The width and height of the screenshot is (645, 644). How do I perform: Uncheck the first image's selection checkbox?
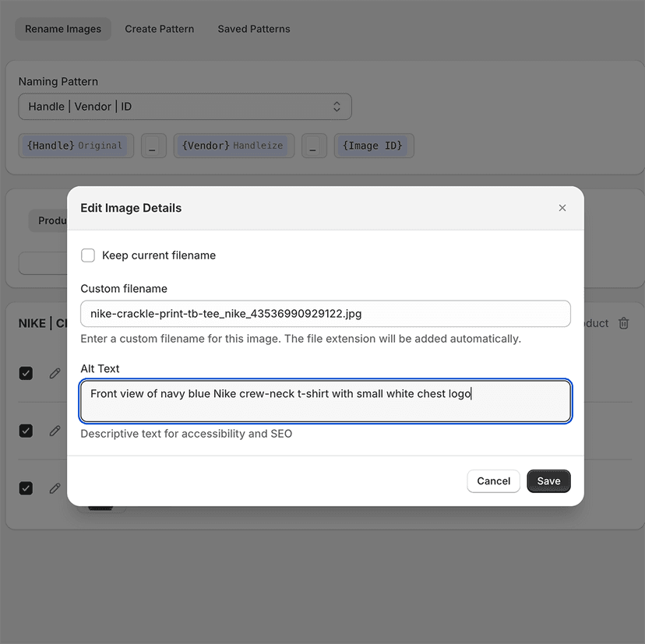pyautogui.click(x=26, y=373)
